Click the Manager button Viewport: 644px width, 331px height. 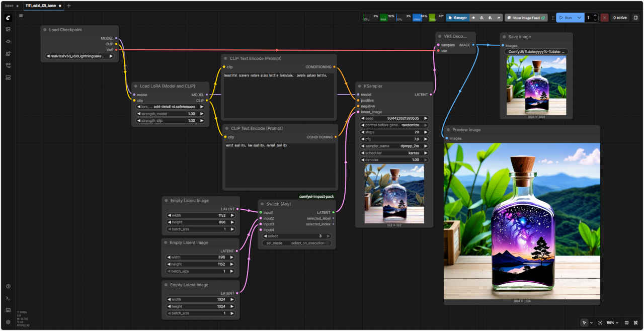coord(457,18)
